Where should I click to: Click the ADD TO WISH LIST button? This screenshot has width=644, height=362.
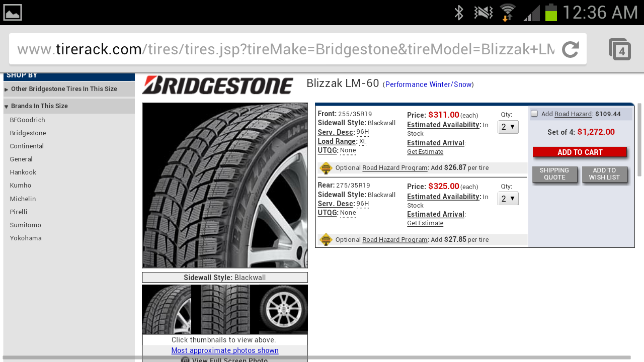(x=604, y=174)
